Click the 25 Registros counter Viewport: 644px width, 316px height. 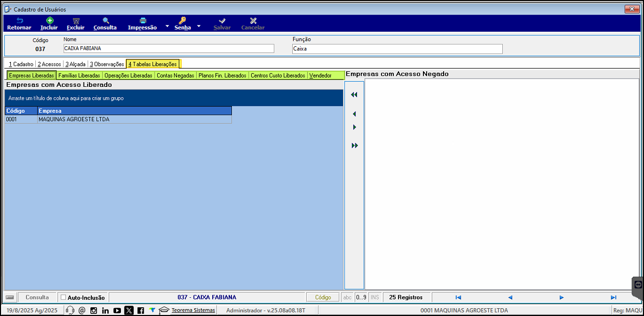(406, 297)
